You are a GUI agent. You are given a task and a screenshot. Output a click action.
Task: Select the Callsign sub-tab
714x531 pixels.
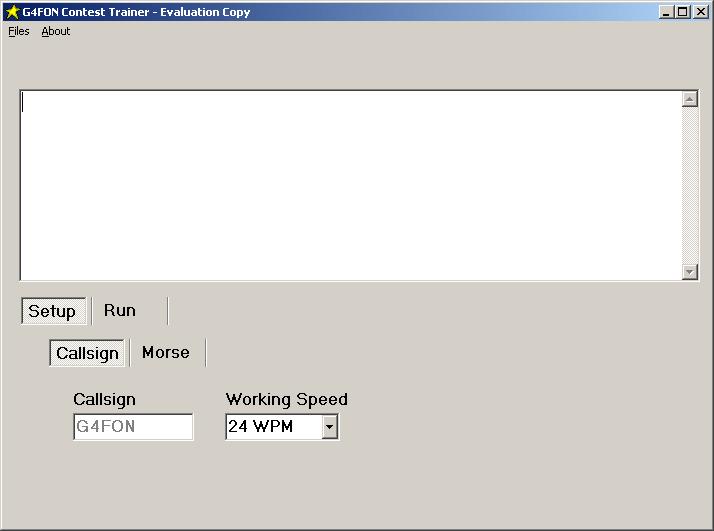coord(87,353)
